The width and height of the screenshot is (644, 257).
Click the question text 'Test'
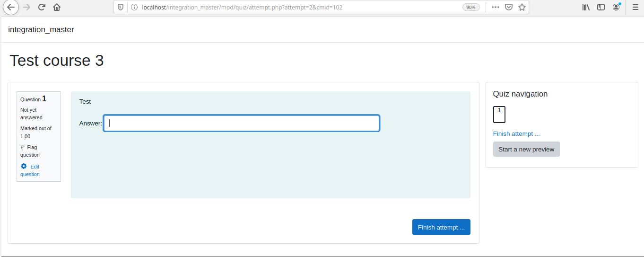[x=85, y=101]
